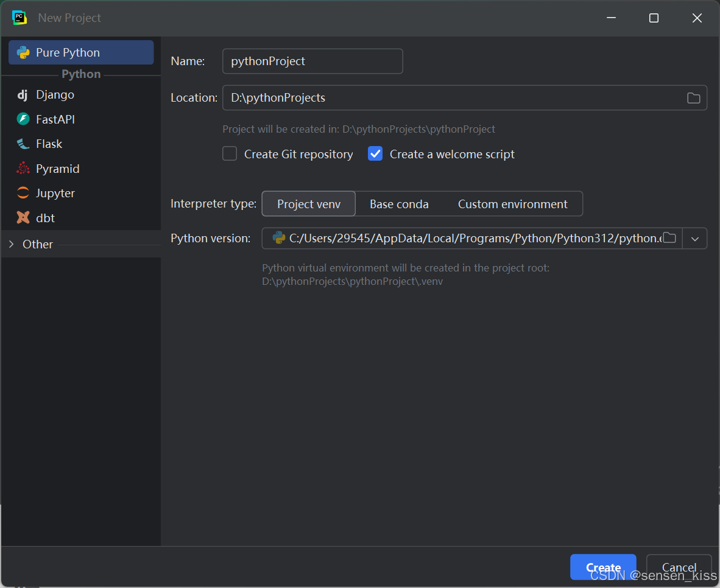Maximize the New Project dialog
This screenshot has height=588, width=720.
pyautogui.click(x=654, y=18)
